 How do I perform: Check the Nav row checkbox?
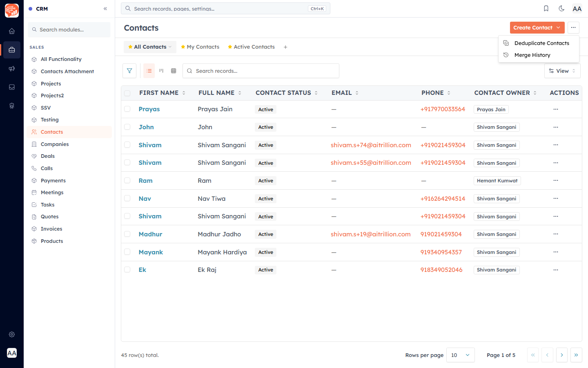click(127, 198)
